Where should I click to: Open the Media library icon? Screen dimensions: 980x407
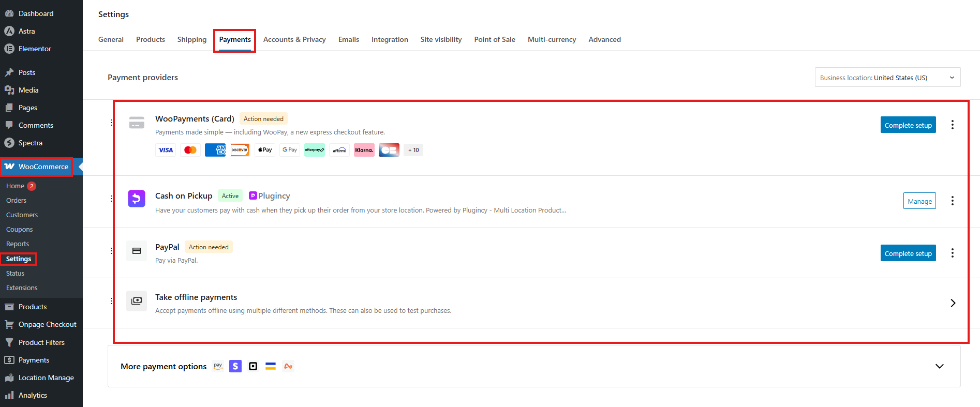point(9,90)
